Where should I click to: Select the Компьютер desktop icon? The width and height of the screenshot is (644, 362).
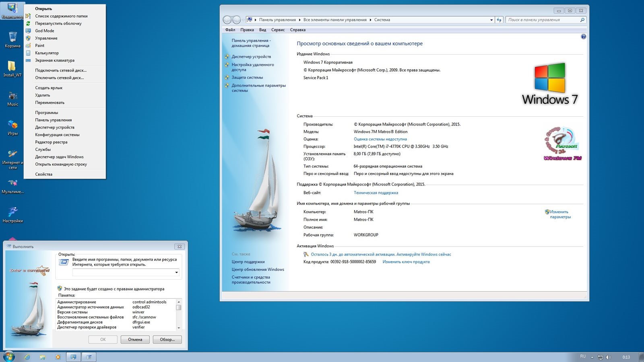coord(12,11)
